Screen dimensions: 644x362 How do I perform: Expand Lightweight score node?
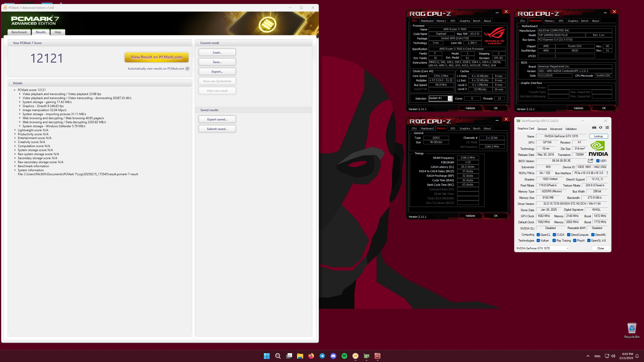pos(15,130)
